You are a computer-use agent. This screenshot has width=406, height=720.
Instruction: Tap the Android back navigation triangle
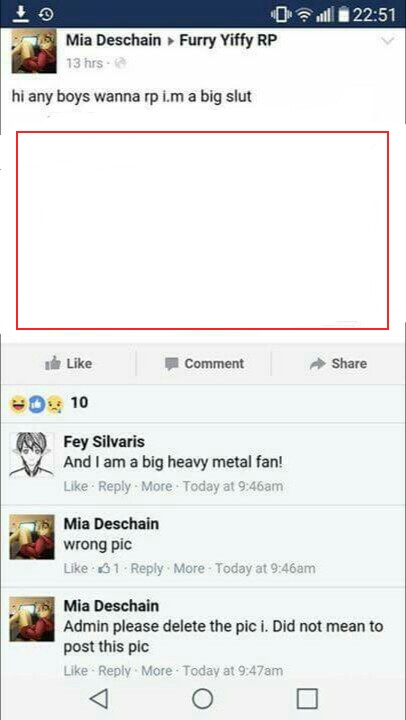[99, 699]
